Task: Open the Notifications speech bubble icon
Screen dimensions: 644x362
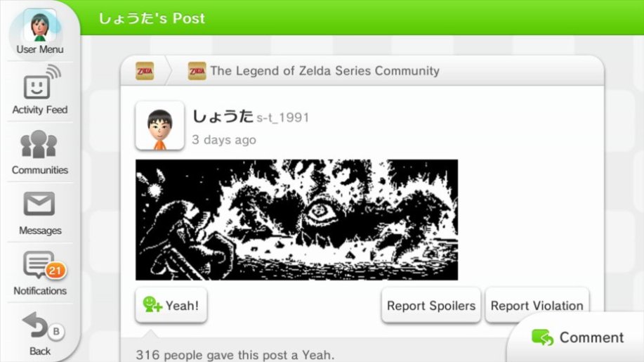Action: pos(39,264)
